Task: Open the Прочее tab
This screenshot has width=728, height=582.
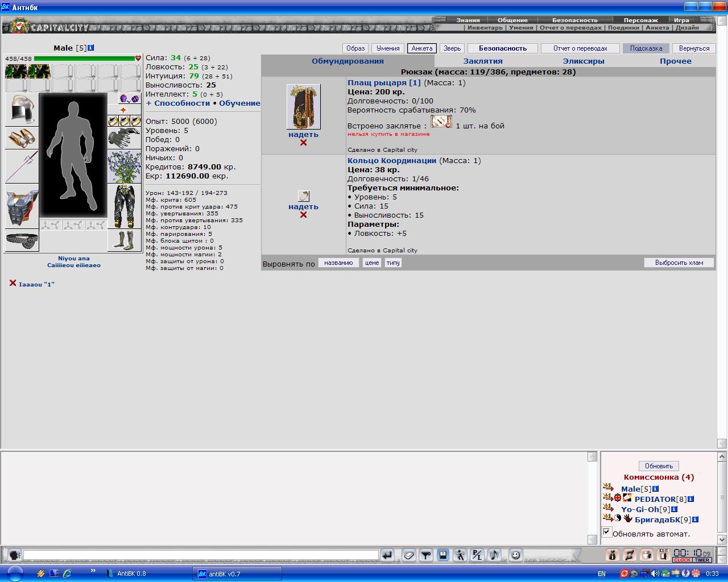Action: click(x=676, y=61)
